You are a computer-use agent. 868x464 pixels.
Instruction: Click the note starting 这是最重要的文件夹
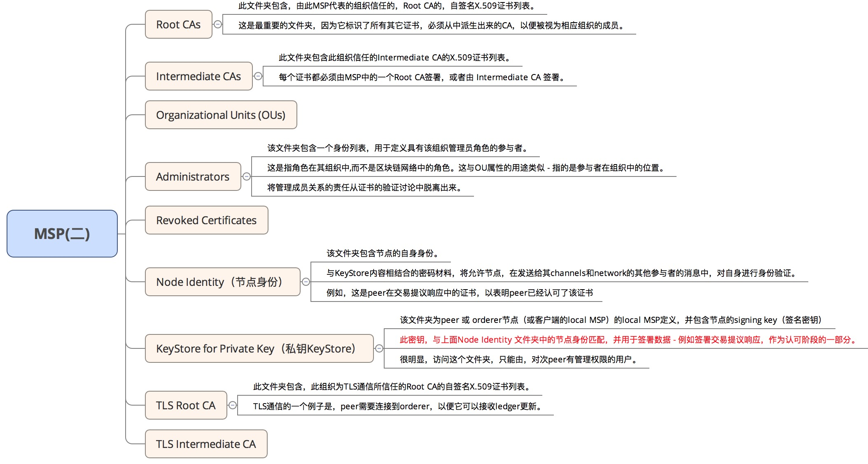431,26
